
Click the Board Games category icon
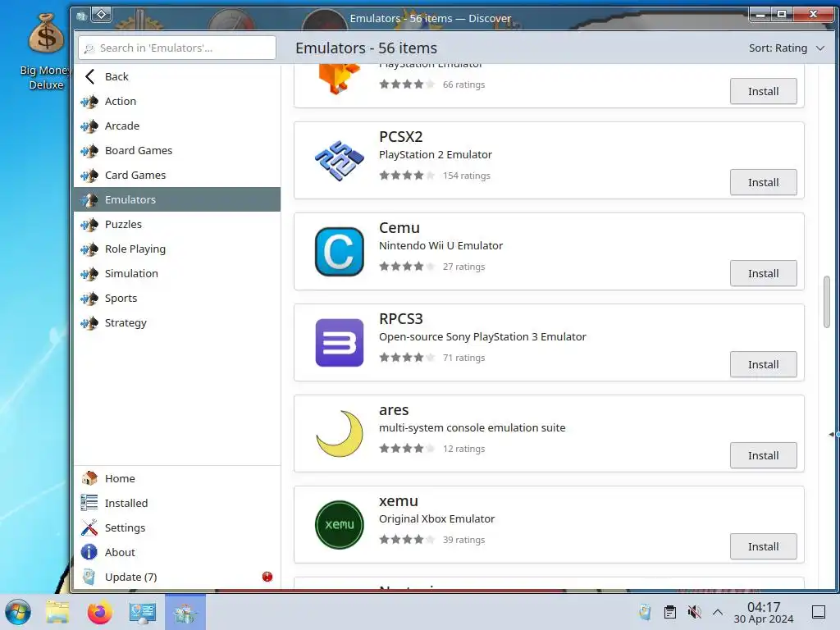pyautogui.click(x=89, y=151)
